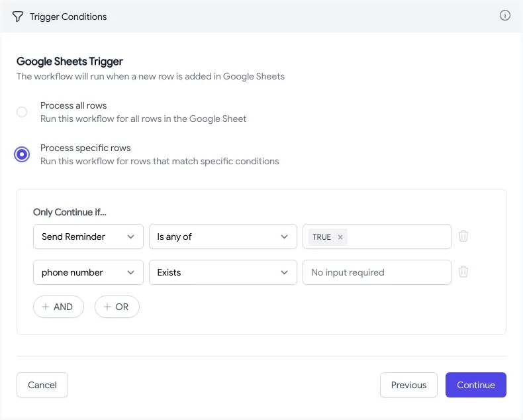523x420 pixels.
Task: Cancel the trigger setup
Action: 42,385
